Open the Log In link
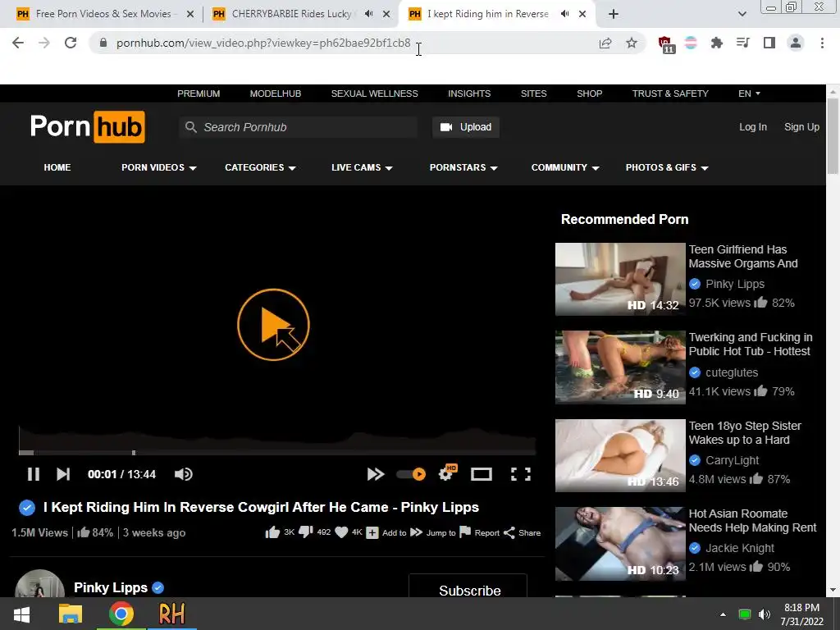Viewport: 840px width, 630px height. point(753,127)
